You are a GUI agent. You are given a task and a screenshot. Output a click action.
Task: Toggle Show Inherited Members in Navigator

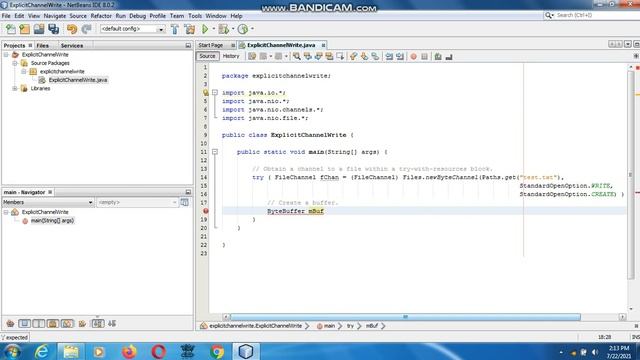tap(10, 324)
